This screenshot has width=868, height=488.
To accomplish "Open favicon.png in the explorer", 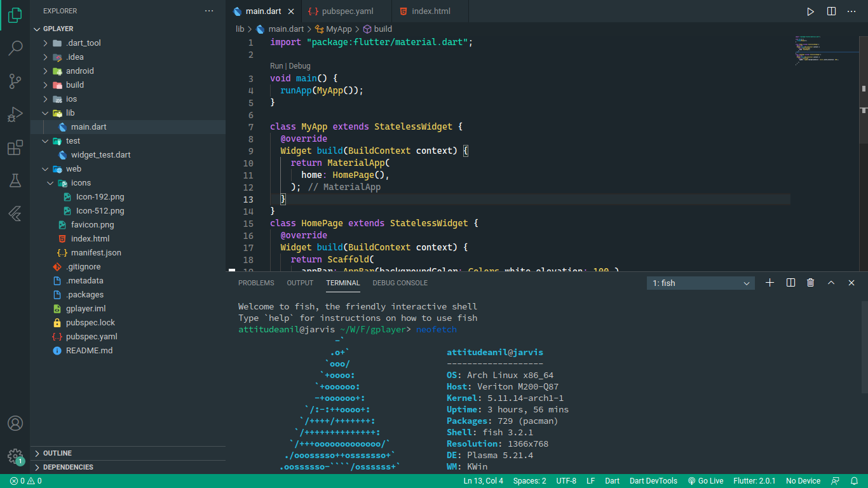I will [x=128, y=224].
